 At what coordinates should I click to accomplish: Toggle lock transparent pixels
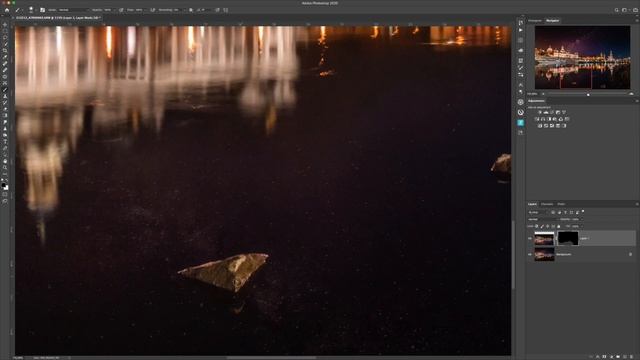pyautogui.click(x=536, y=226)
